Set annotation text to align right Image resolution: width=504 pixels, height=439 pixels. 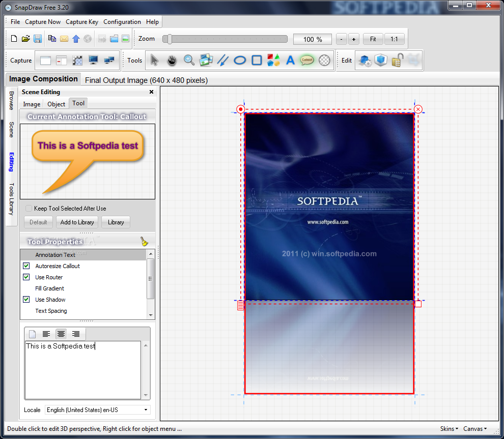(x=76, y=334)
